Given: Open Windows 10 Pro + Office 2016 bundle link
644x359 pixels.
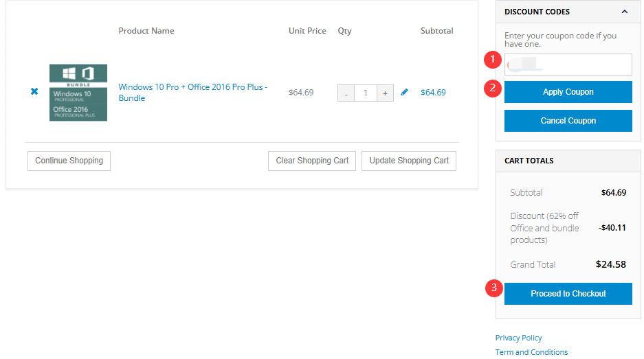Looking at the screenshot, I should pos(193,92).
